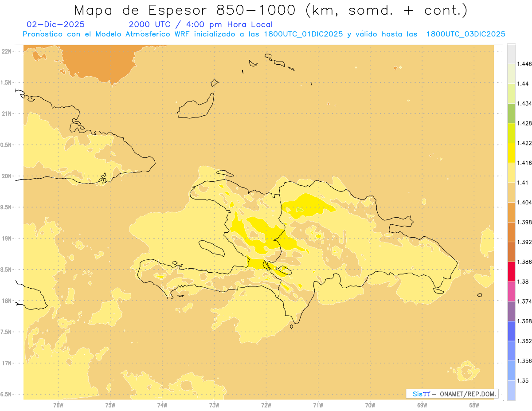The width and height of the screenshot is (532, 411).
Task: Click legend value 1.428
Action: (x=524, y=123)
